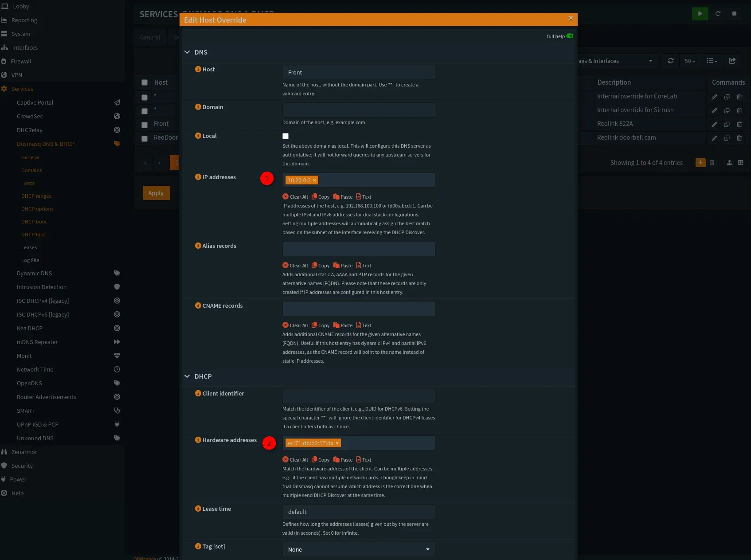
Task: Click Paste under IP addresses
Action: pos(343,197)
